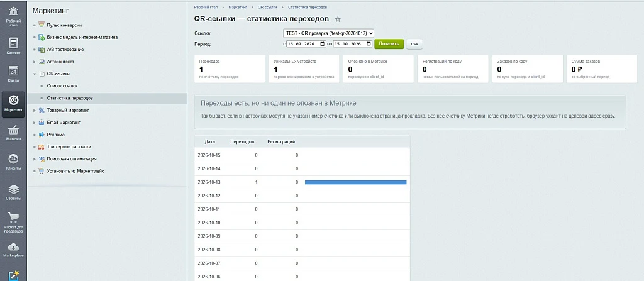
Task: Click the 2026-10-07 date cell
Action: tap(209, 263)
